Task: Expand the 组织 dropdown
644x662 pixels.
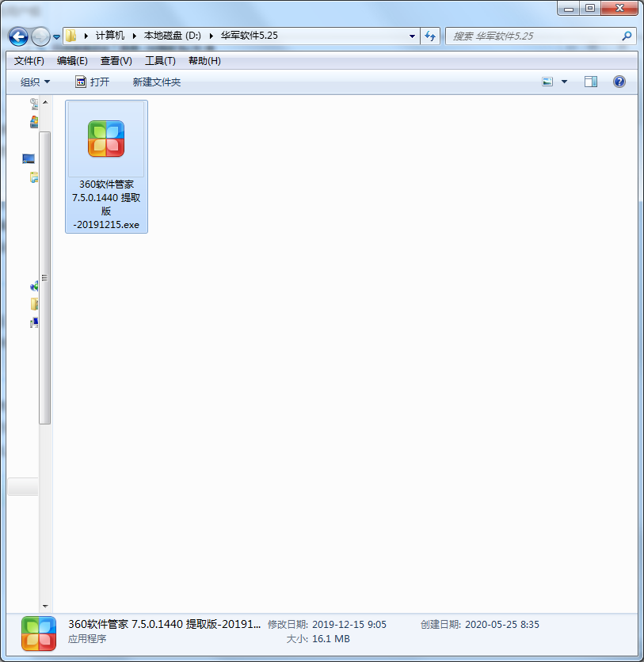Action: tap(35, 82)
